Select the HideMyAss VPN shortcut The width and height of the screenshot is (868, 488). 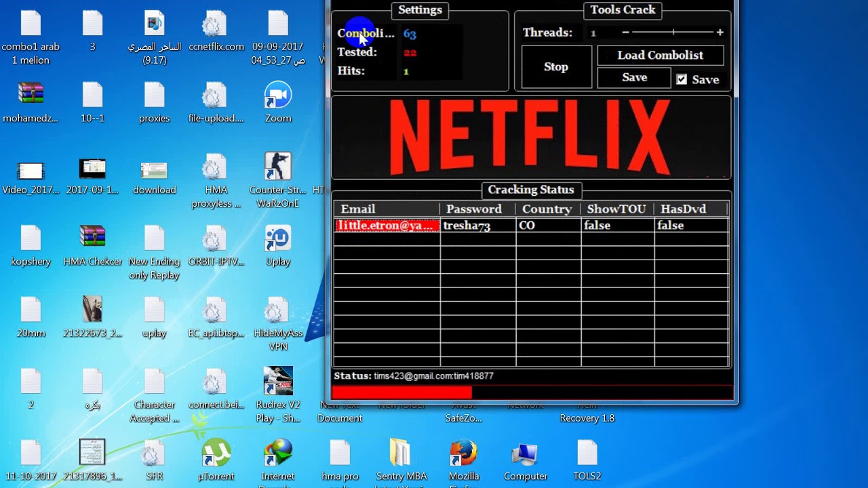[278, 324]
